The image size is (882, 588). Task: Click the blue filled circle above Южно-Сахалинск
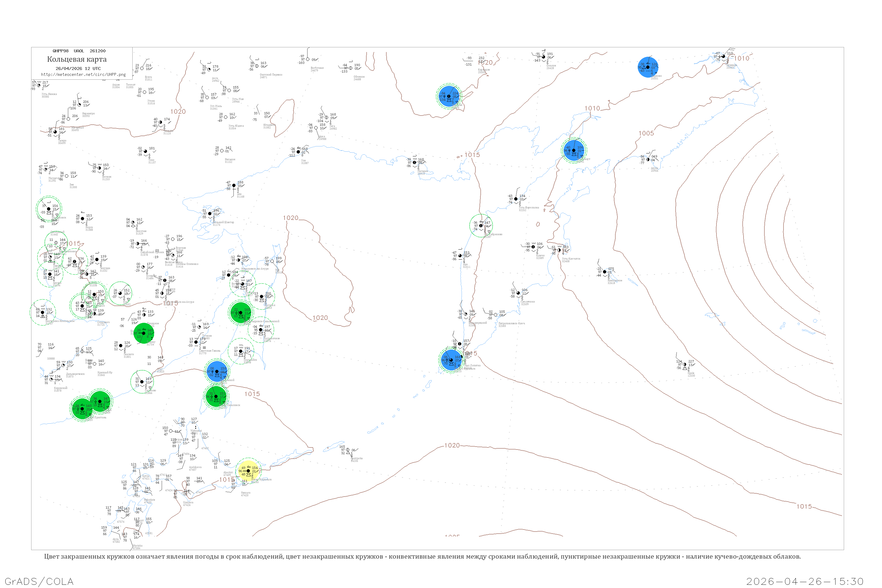(217, 371)
